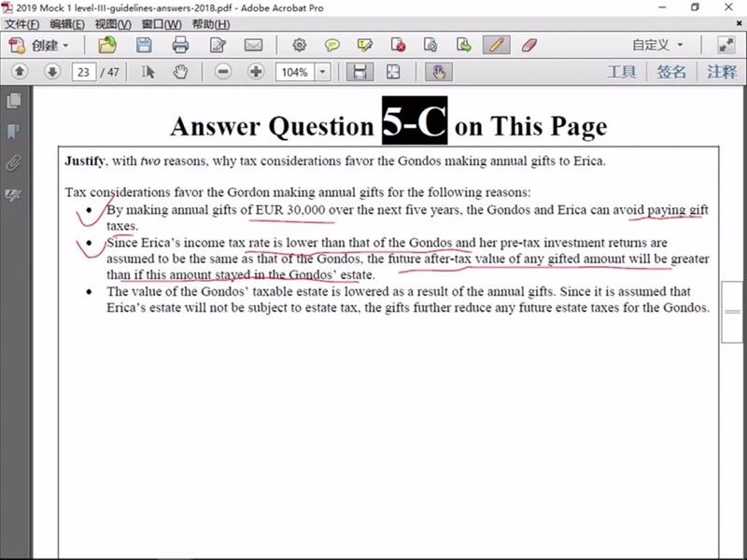Print the document with the printer icon
The image size is (747, 560).
[x=180, y=45]
